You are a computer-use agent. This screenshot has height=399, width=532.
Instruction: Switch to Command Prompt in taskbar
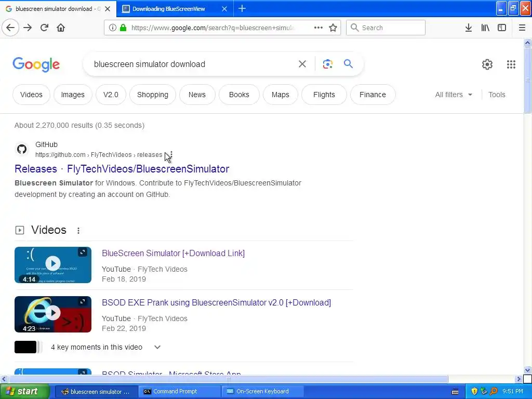pos(179,392)
